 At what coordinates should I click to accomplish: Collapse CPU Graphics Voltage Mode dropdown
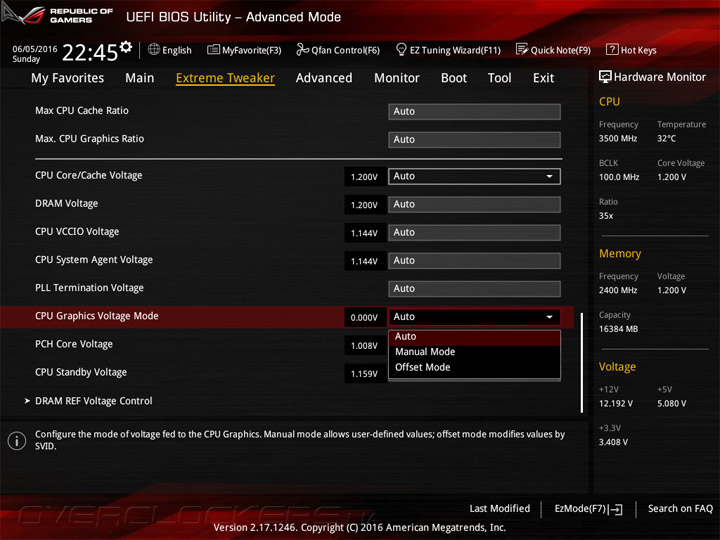click(x=474, y=317)
